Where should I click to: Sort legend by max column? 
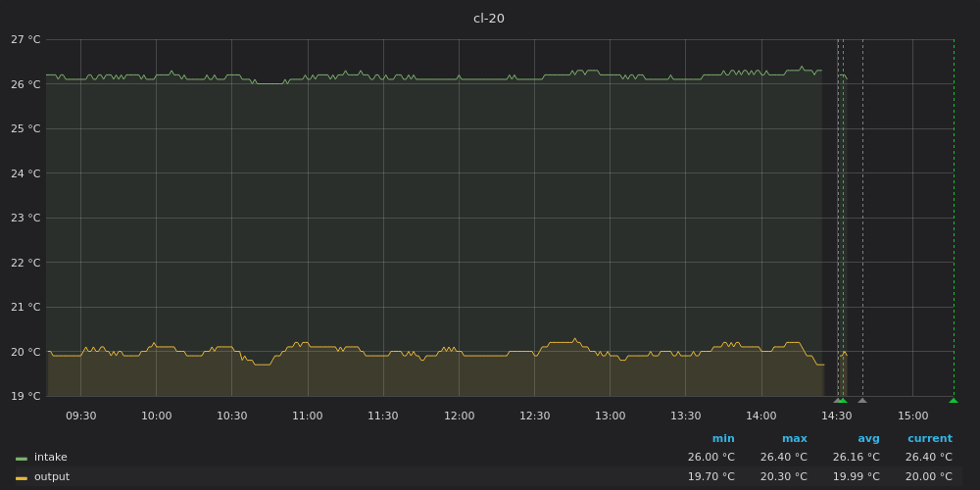(x=794, y=439)
